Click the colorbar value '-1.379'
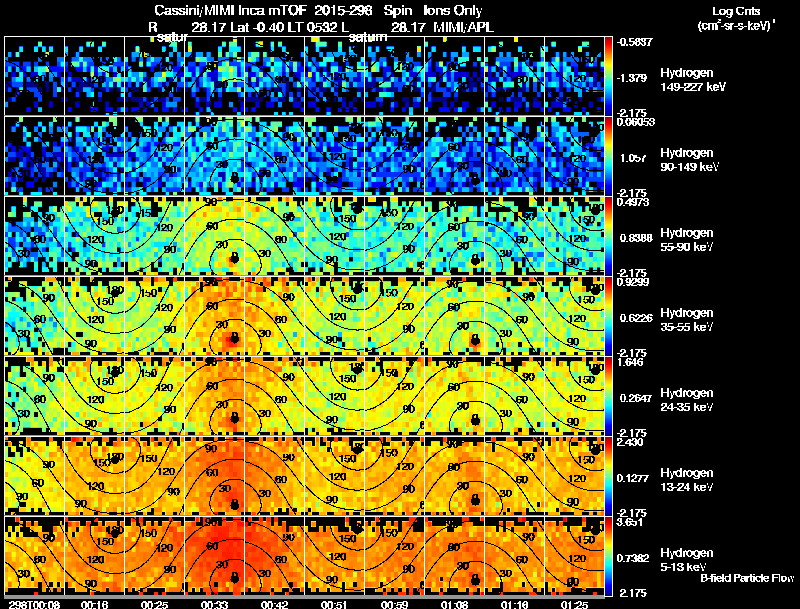The height and width of the screenshot is (609, 800). 633,78
